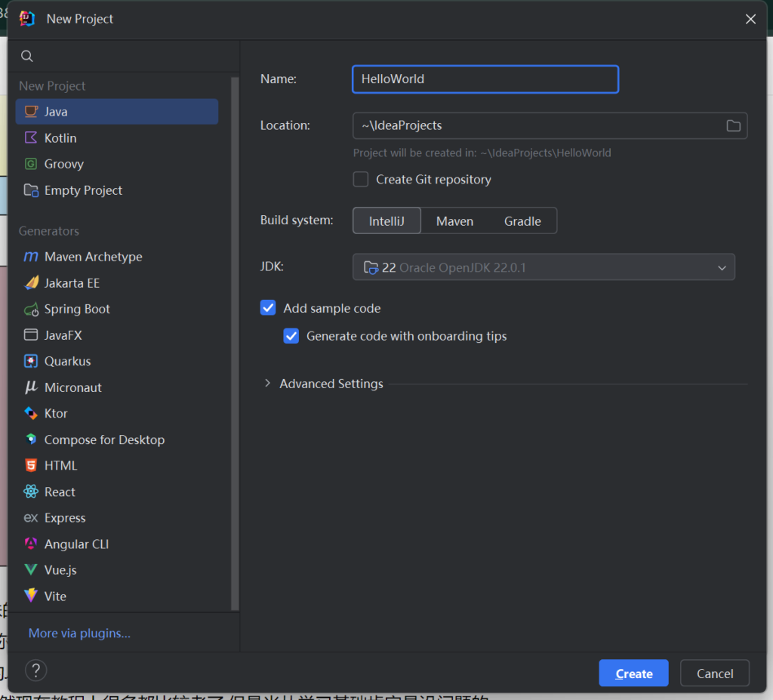This screenshot has width=773, height=700.
Task: Click the Cancel button
Action: [715, 673]
